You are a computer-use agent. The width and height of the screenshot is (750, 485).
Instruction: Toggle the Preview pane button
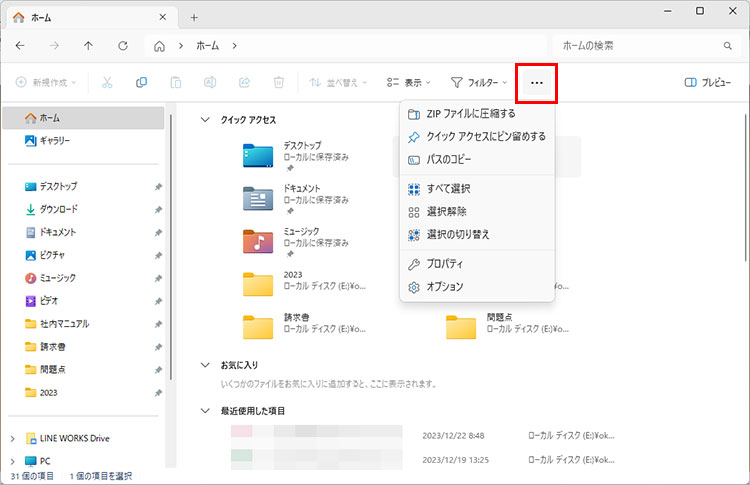coord(707,82)
